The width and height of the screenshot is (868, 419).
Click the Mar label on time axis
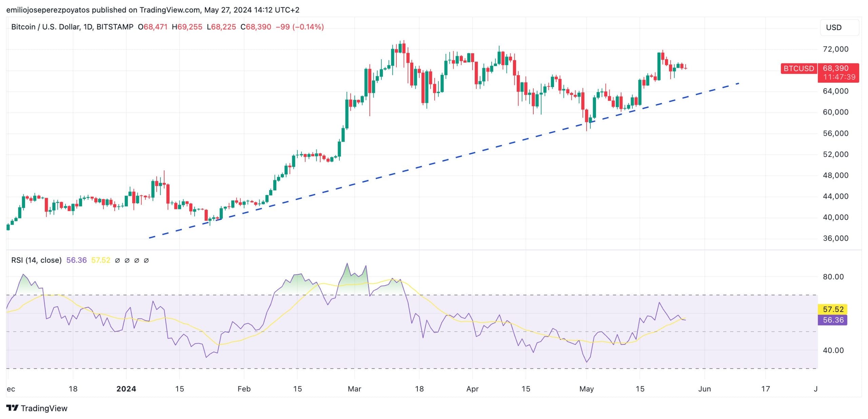354,389
